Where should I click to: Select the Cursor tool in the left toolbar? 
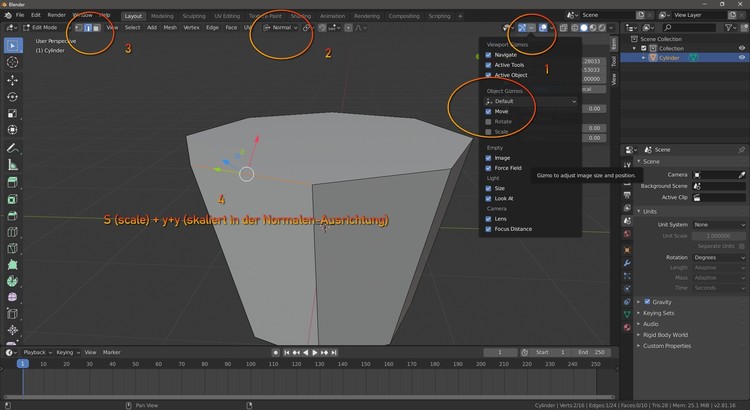coord(12,62)
